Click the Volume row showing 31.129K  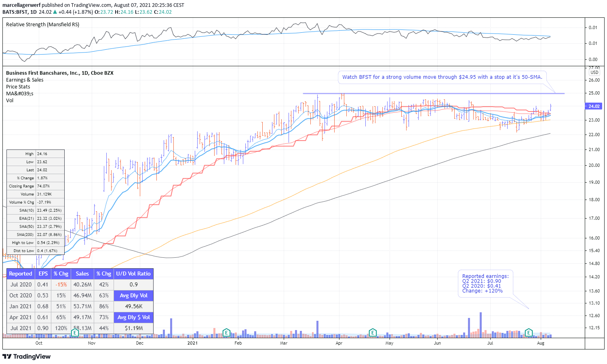pos(36,194)
